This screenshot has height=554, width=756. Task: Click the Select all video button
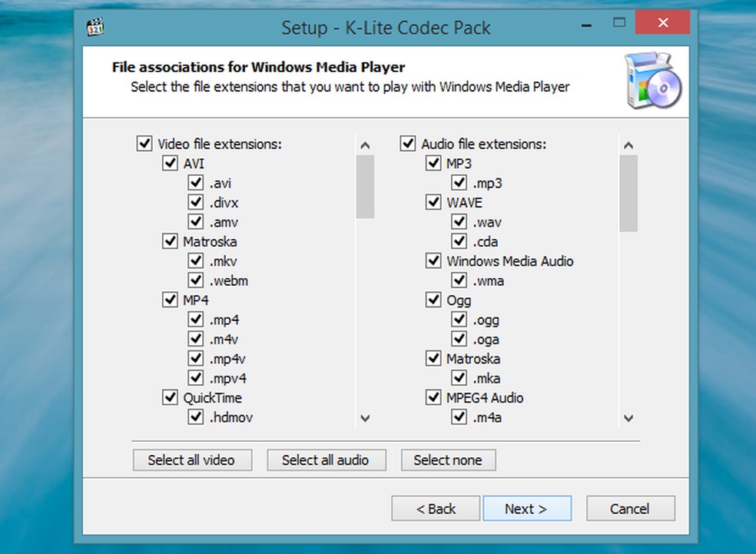point(192,460)
